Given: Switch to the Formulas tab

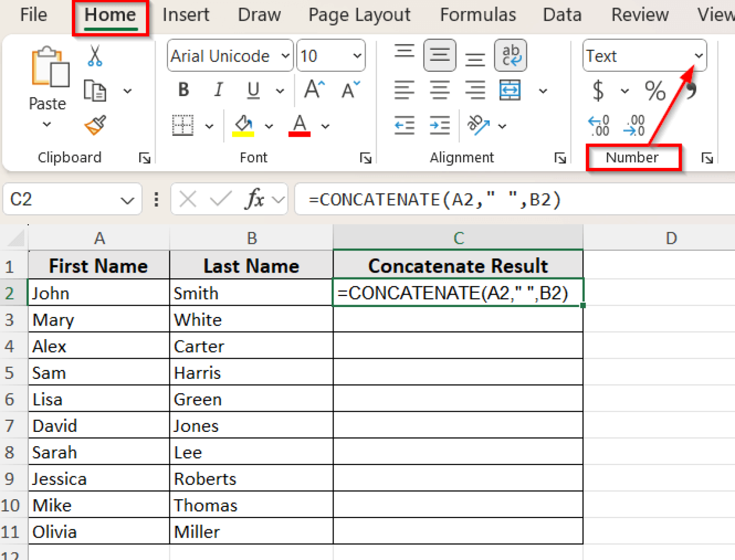Looking at the screenshot, I should (478, 15).
